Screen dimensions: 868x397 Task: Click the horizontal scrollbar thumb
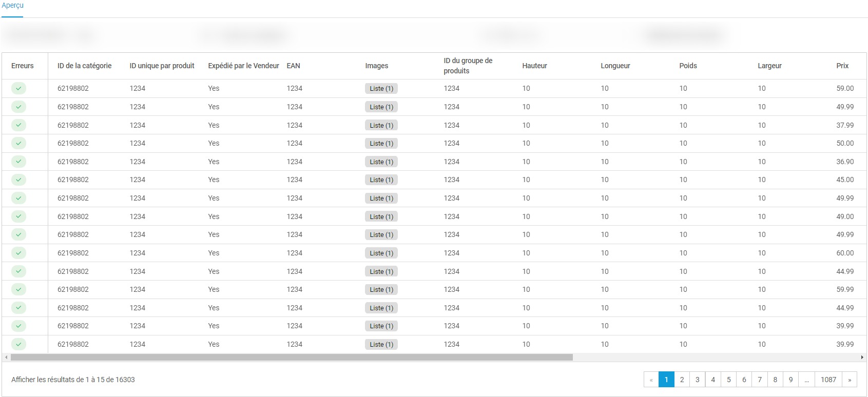click(x=292, y=357)
